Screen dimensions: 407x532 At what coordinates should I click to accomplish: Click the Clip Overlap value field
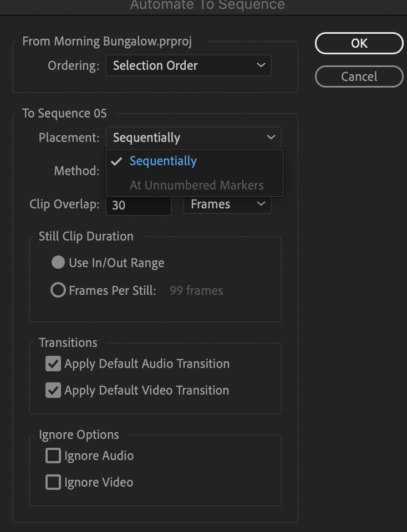coord(139,205)
